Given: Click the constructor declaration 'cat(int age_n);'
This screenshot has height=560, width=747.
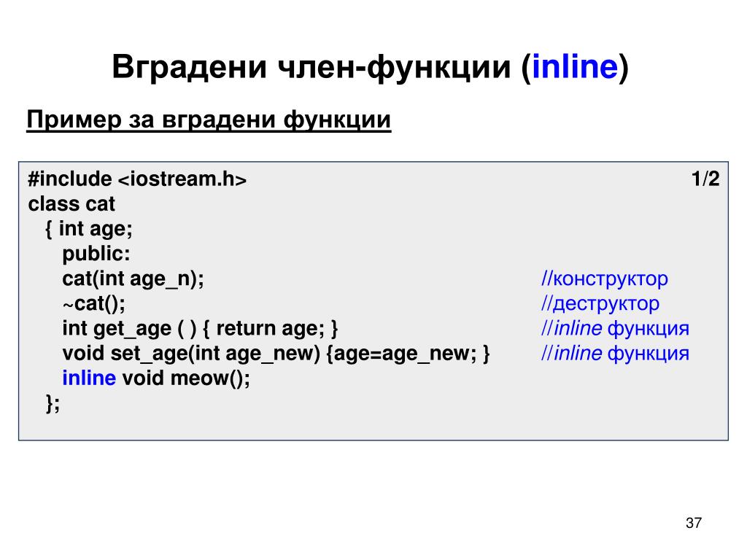Looking at the screenshot, I should pos(133,279).
